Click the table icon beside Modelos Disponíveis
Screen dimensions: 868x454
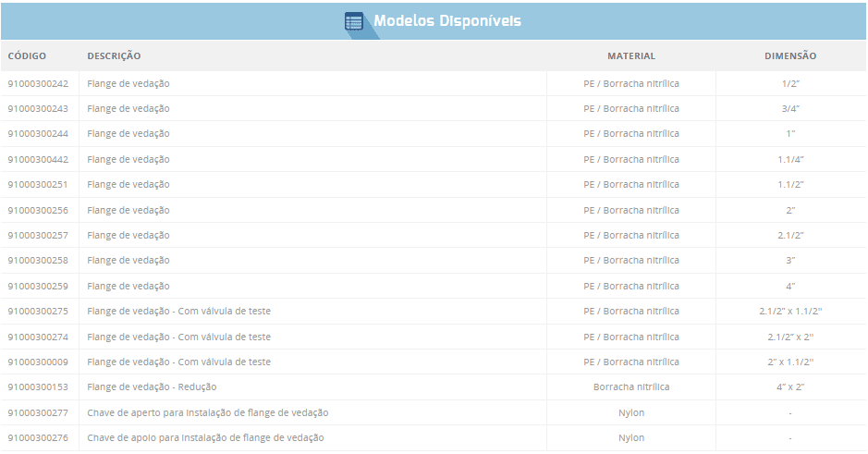click(354, 21)
